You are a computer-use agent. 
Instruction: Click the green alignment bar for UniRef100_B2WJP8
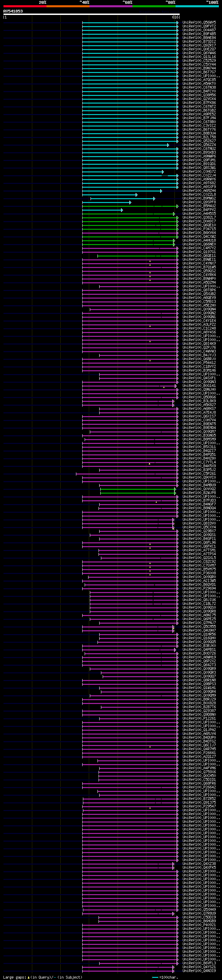coord(138,493)
